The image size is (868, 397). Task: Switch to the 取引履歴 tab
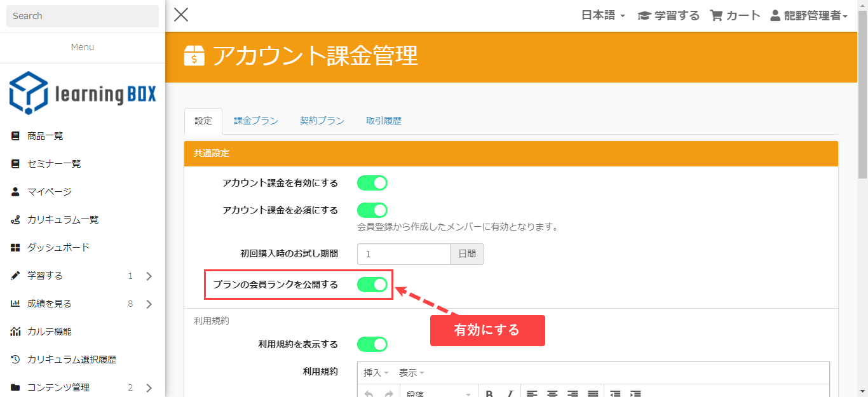[383, 121]
